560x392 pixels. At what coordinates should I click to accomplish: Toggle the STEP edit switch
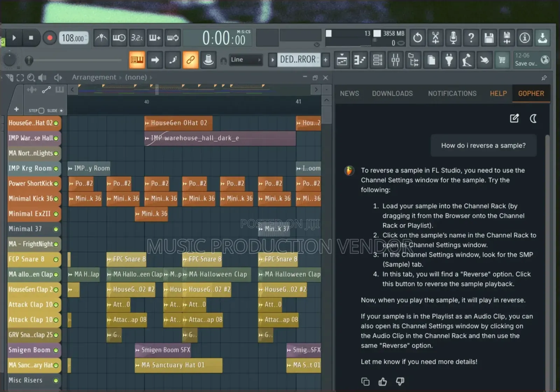pyautogui.click(x=41, y=111)
